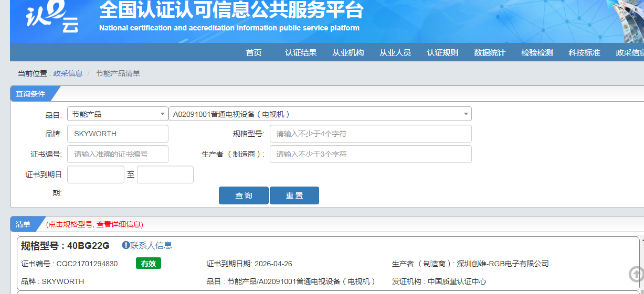Open the 科技标准 navigation menu

pyautogui.click(x=584, y=52)
